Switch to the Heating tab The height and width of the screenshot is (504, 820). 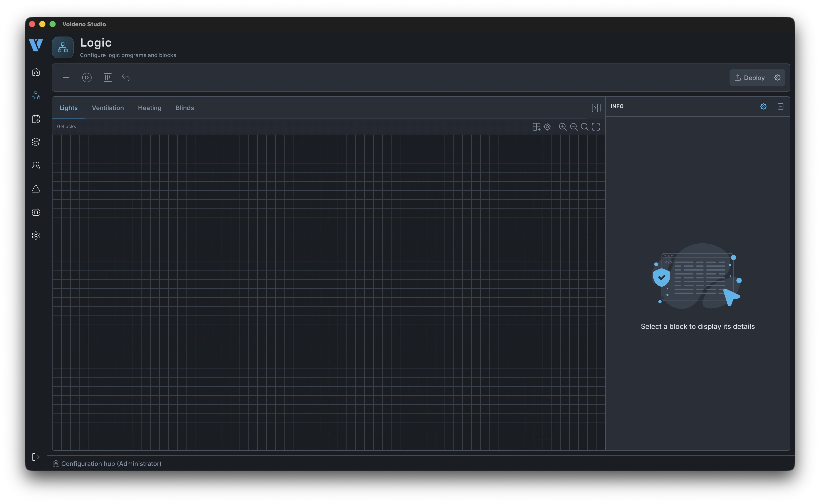150,108
